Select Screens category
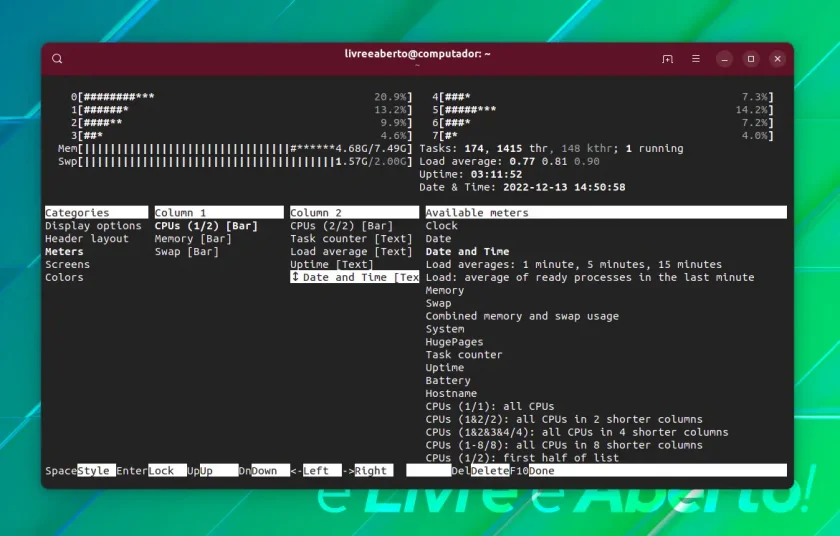 (68, 265)
